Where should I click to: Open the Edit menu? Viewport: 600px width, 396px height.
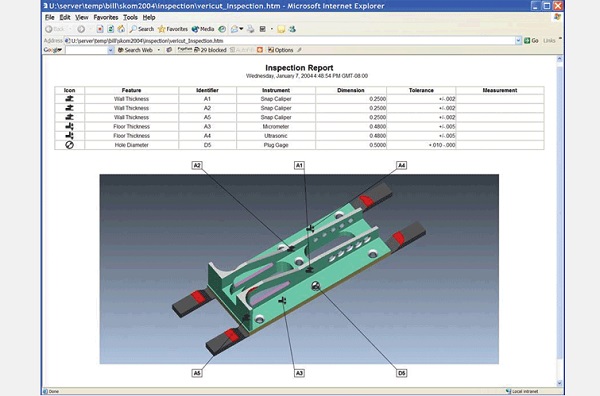65,17
